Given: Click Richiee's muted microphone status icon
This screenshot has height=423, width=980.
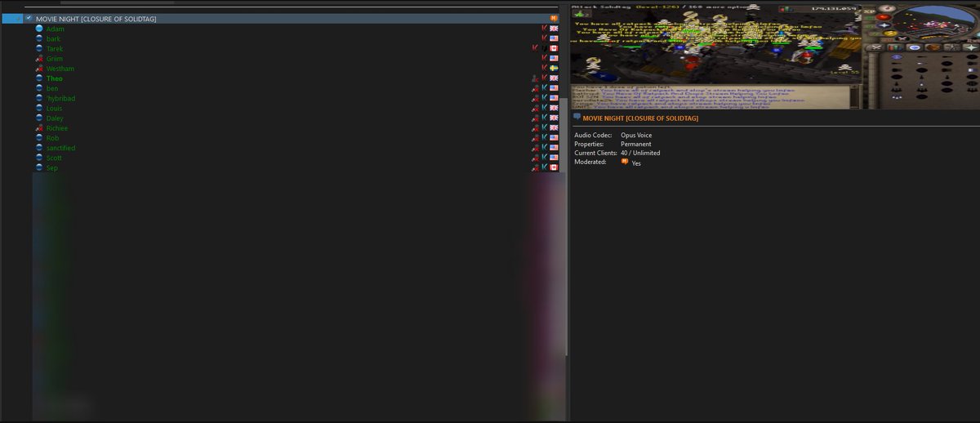Looking at the screenshot, I should [x=38, y=128].
